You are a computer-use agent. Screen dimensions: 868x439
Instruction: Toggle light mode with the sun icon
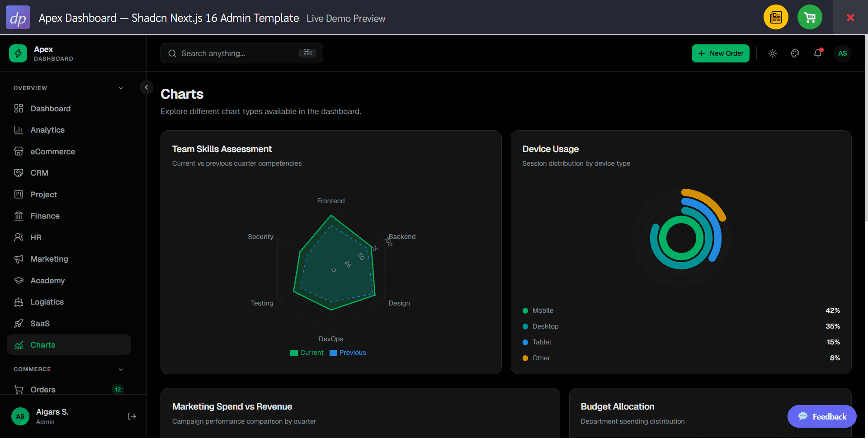773,53
